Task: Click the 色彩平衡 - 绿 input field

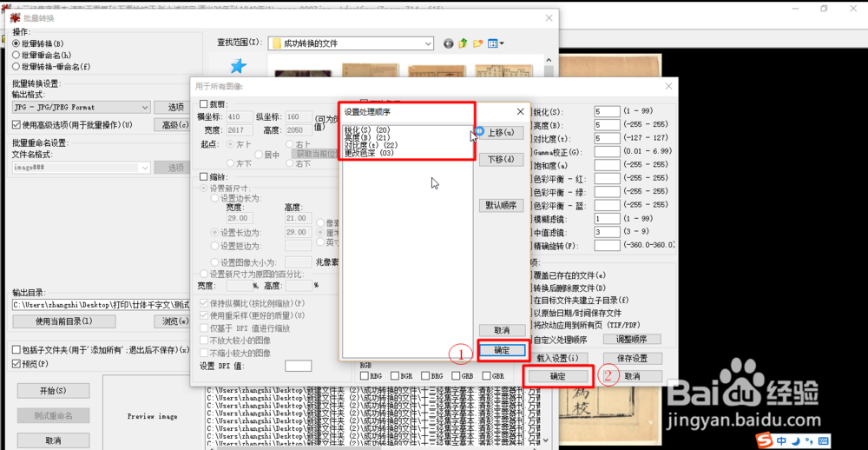Action: 607,192
